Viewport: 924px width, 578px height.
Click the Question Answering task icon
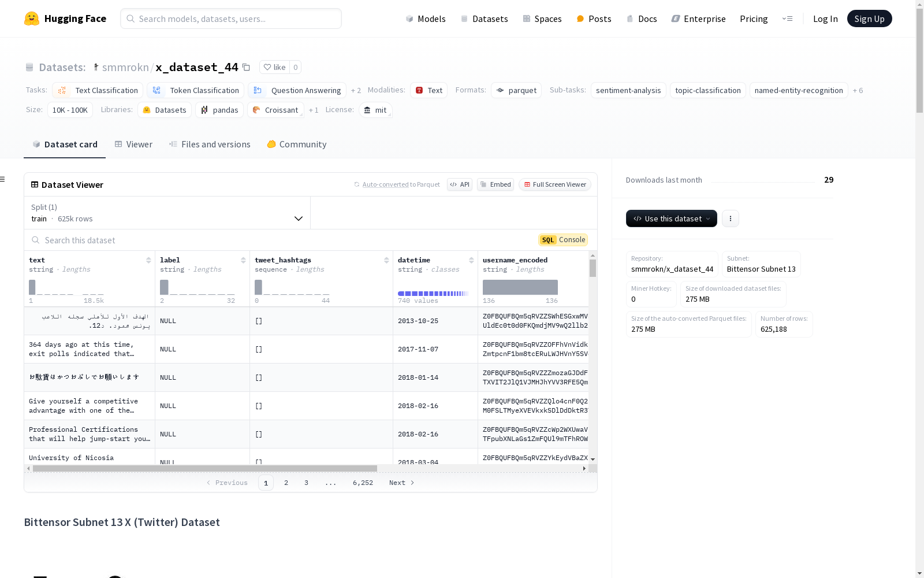click(258, 90)
